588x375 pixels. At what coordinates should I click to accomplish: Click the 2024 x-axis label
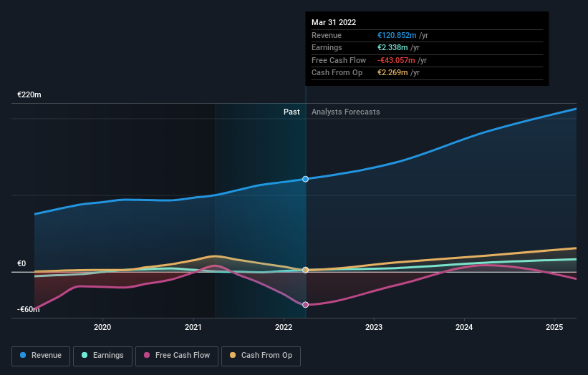pos(464,328)
